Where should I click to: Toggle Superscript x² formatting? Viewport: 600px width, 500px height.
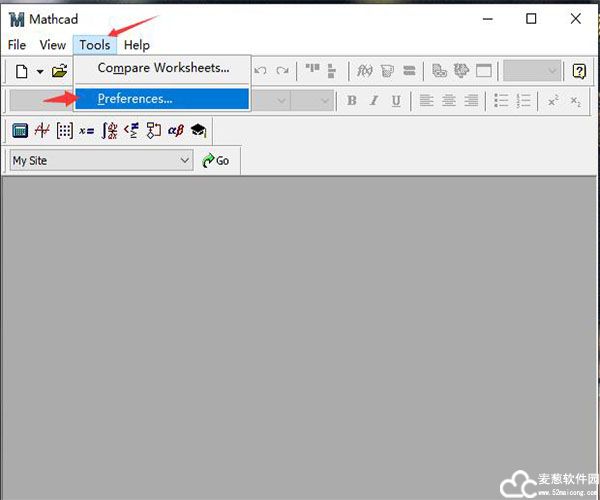pos(553,101)
